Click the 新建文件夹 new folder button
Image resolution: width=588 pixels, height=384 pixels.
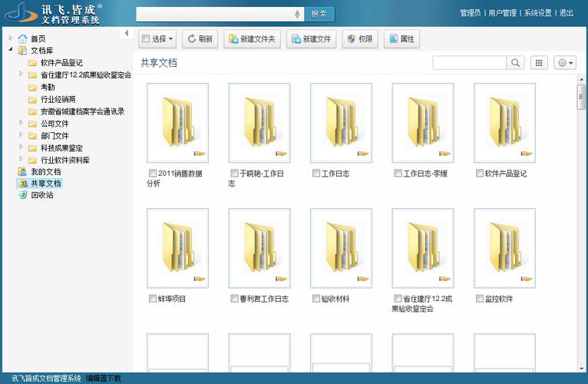(252, 39)
